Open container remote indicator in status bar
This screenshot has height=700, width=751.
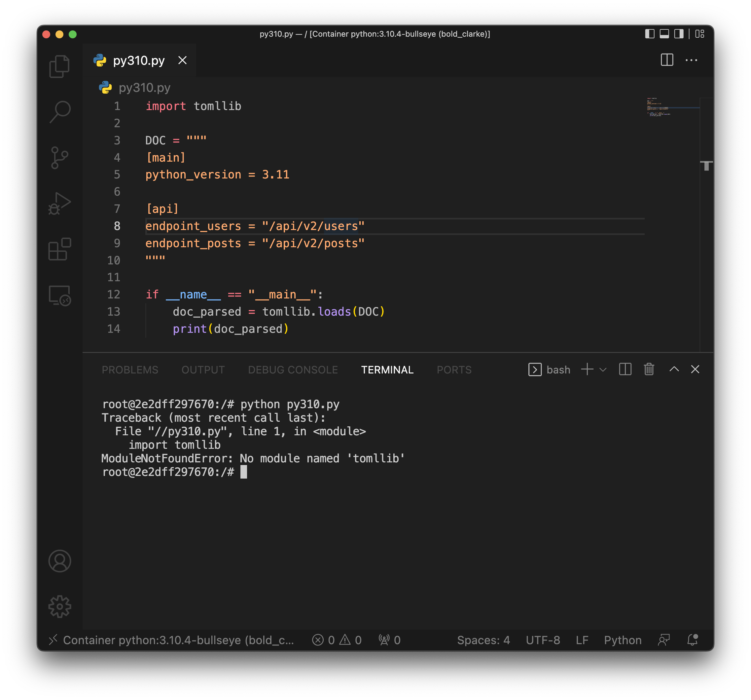[173, 640]
